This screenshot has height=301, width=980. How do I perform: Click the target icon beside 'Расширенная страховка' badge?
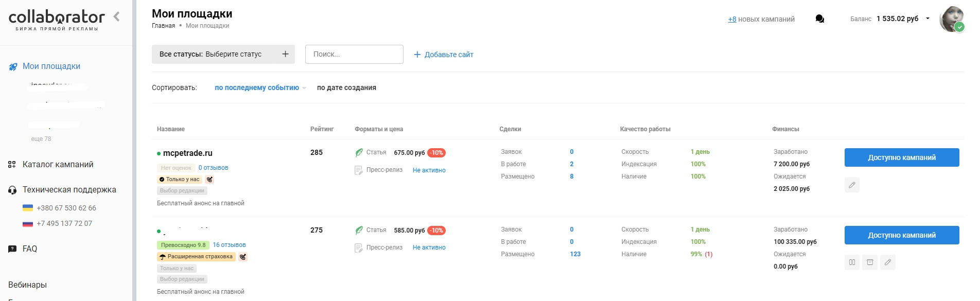click(243, 257)
